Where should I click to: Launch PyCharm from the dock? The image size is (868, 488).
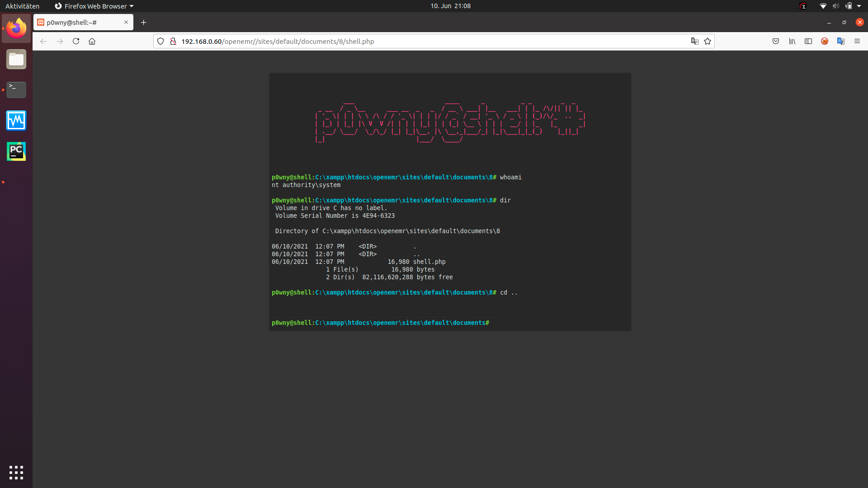(x=16, y=151)
